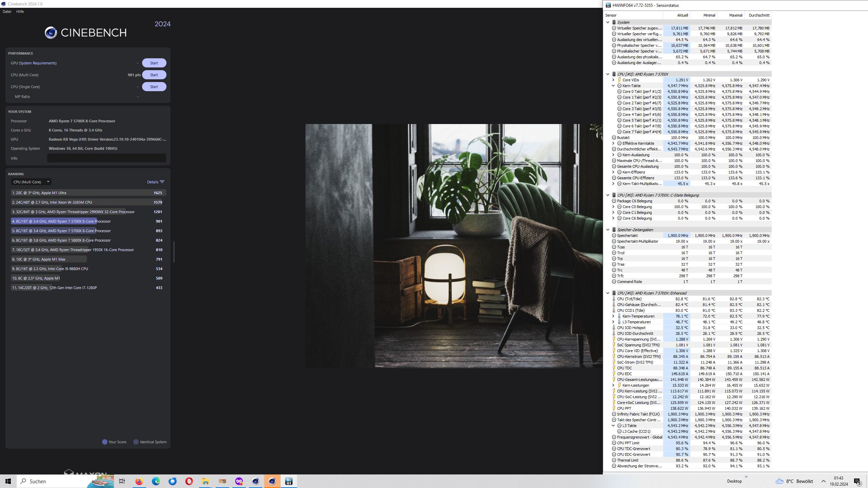Expand the Kern-Leistungen row
The width and height of the screenshot is (868, 488).
click(613, 385)
